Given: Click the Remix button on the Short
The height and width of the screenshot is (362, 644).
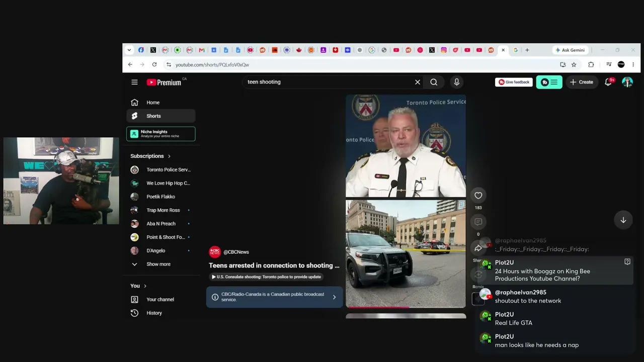Looking at the screenshot, I should point(478,275).
